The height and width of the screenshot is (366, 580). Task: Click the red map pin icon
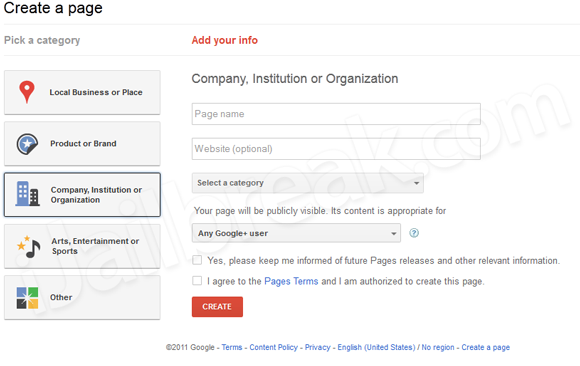click(x=27, y=92)
